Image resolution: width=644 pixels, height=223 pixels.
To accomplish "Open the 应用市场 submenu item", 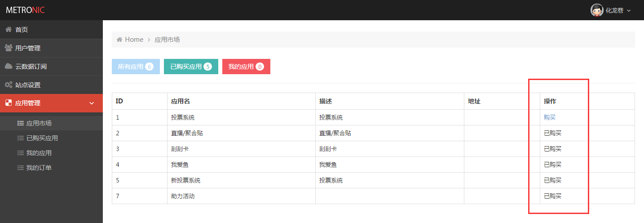I will tap(51, 123).
